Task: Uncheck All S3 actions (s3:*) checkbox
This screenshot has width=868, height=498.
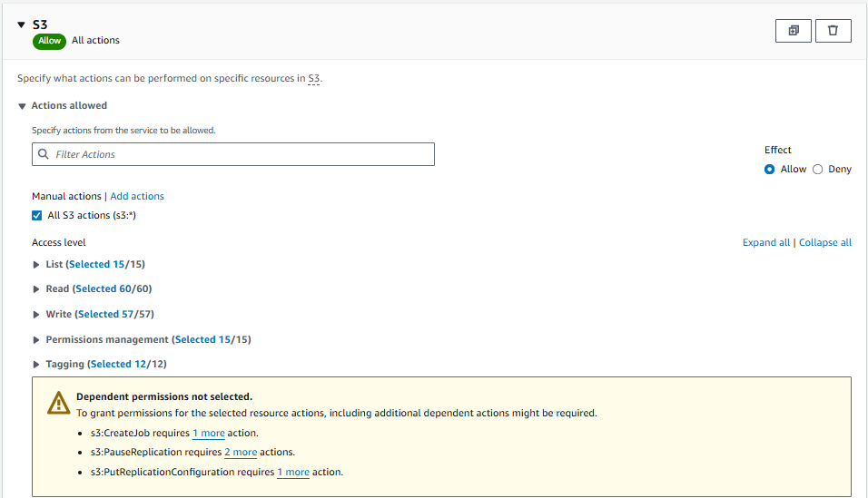Action: (x=36, y=215)
